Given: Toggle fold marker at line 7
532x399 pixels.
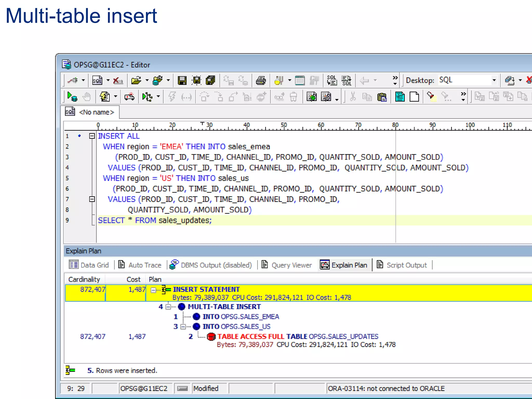Looking at the screenshot, I should pyautogui.click(x=92, y=199).
